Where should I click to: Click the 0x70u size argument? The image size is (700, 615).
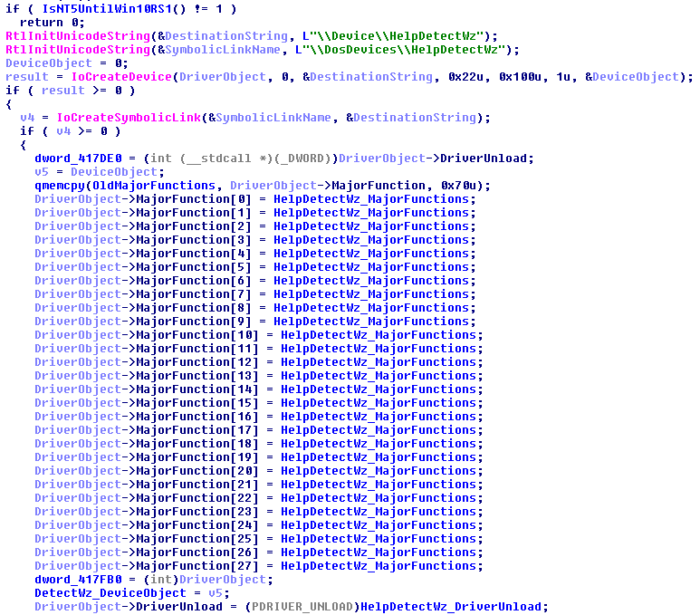pyautogui.click(x=458, y=186)
